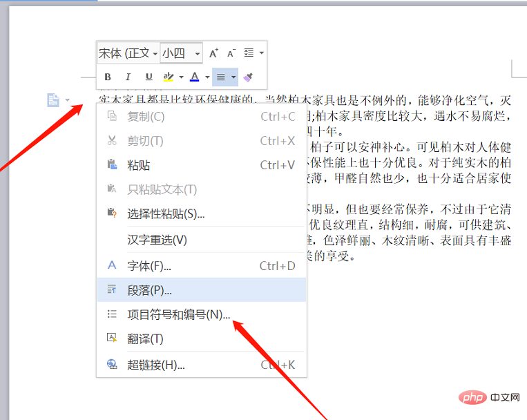Open the font name dropdown 宋体

click(128, 53)
